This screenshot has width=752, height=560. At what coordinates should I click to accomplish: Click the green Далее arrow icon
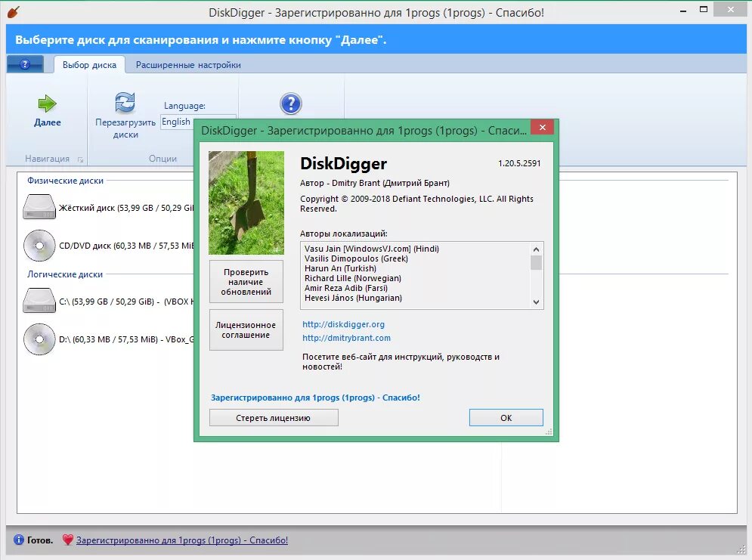[x=47, y=103]
